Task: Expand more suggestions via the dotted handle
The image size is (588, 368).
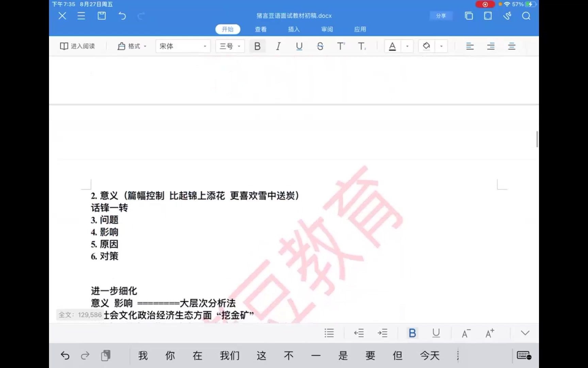Action: tap(458, 356)
